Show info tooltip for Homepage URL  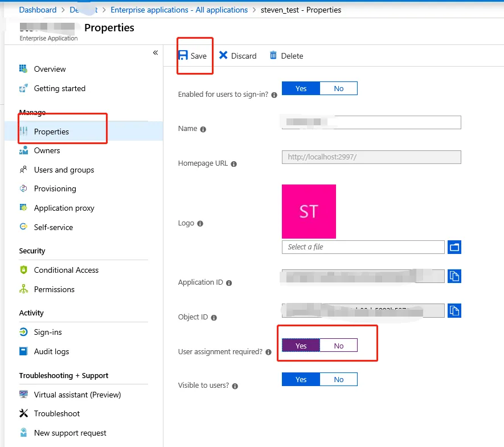(x=234, y=164)
